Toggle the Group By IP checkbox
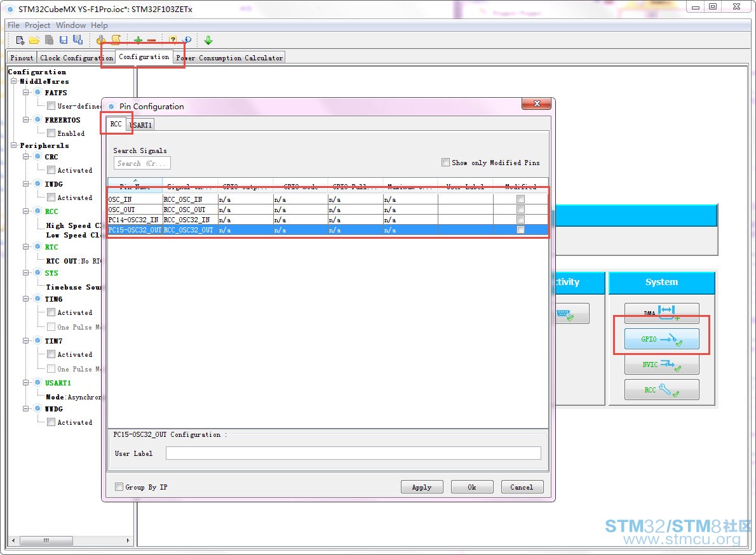The image size is (756, 555). 119,487
